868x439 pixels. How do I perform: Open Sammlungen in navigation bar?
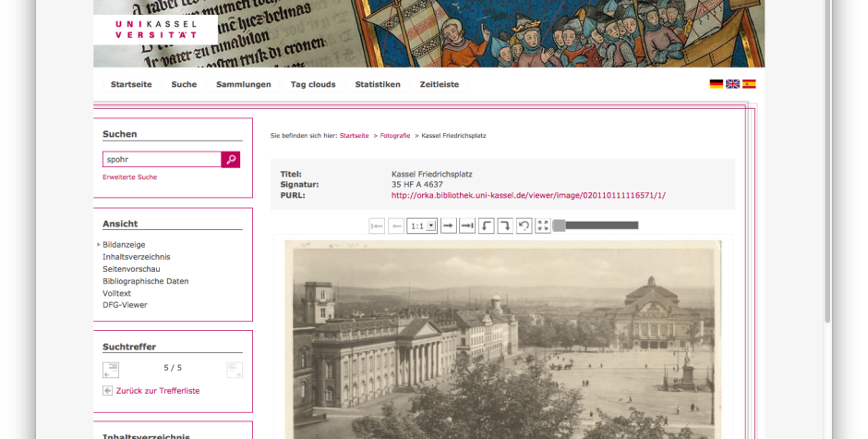click(244, 84)
